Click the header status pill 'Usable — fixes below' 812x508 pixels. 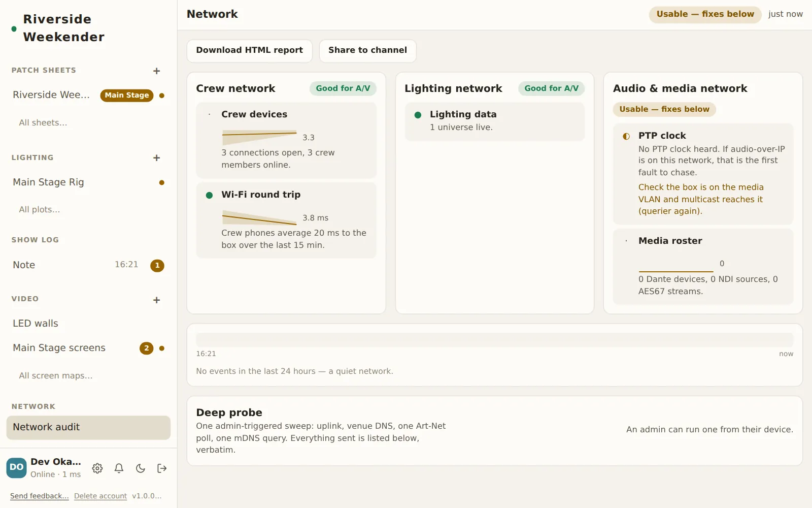(x=705, y=15)
